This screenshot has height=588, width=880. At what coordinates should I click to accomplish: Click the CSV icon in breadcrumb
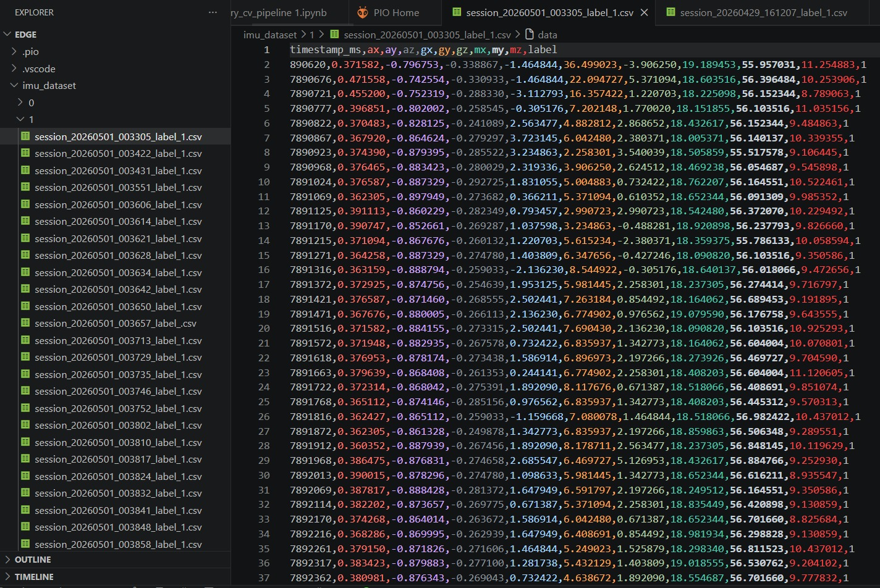coord(334,35)
